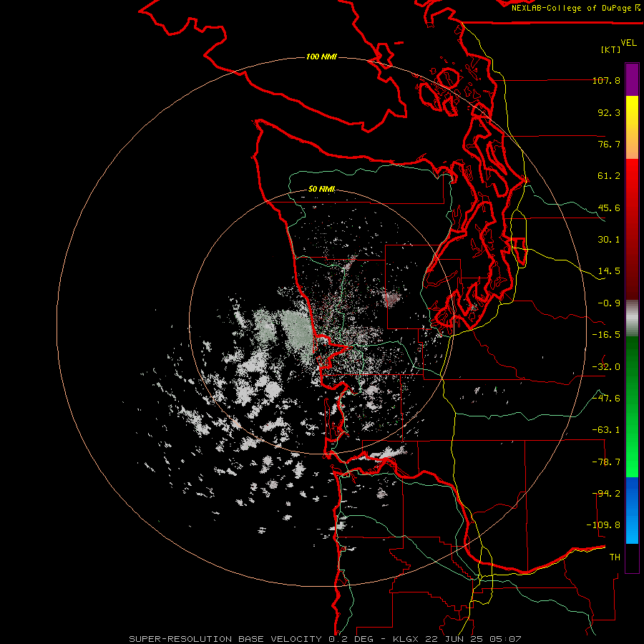Viewport: 644px width, 644px height.
Task: Click the [KT] units label
Action: pos(611,49)
